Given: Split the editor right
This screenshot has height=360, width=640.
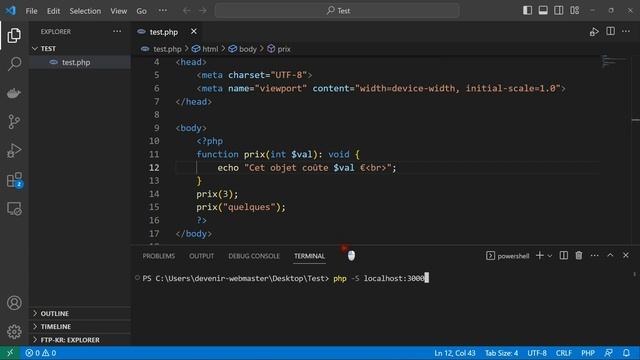Looking at the screenshot, I should (610, 31).
